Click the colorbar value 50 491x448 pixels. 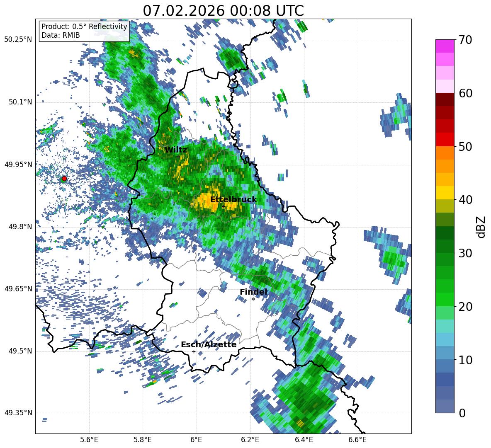click(465, 146)
